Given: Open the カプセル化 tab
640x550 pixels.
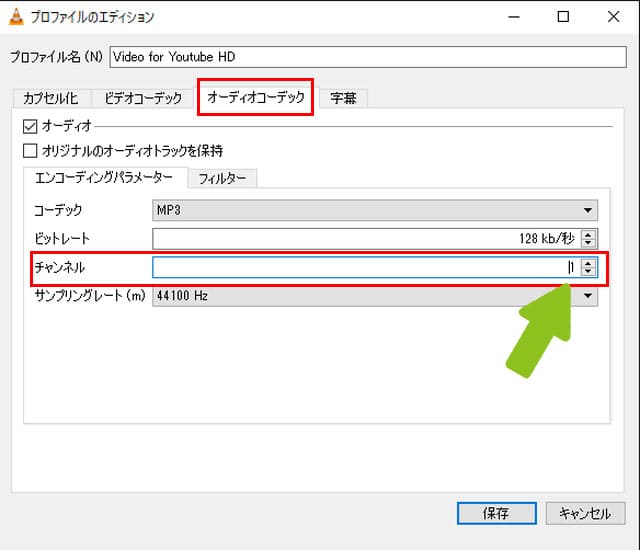Looking at the screenshot, I should (x=51, y=98).
